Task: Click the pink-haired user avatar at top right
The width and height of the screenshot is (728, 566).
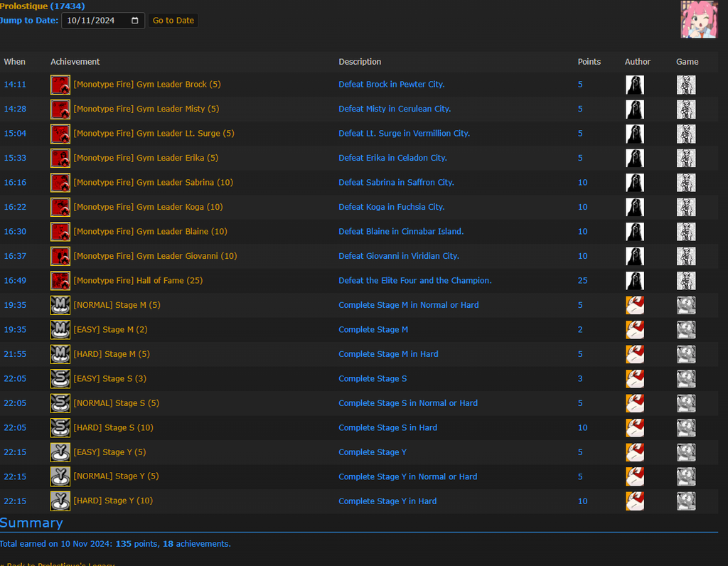Action: (699, 19)
